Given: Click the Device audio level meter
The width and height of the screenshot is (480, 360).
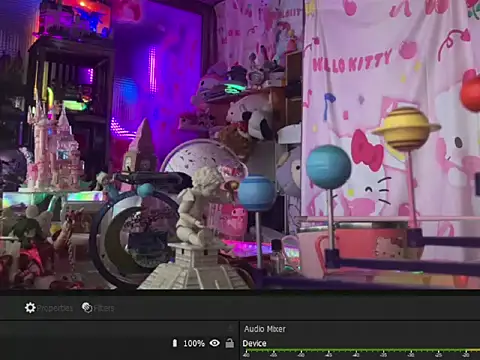Looking at the screenshot, I should 361,351.
